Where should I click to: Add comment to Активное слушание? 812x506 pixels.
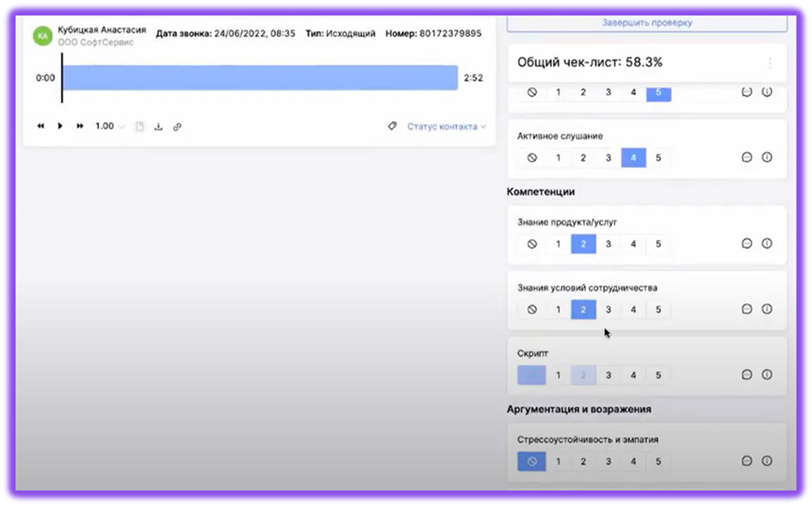click(747, 157)
